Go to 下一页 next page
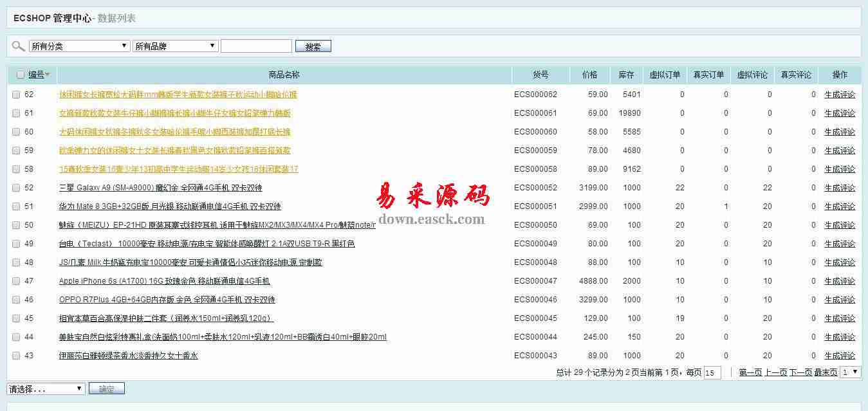 (x=800, y=372)
